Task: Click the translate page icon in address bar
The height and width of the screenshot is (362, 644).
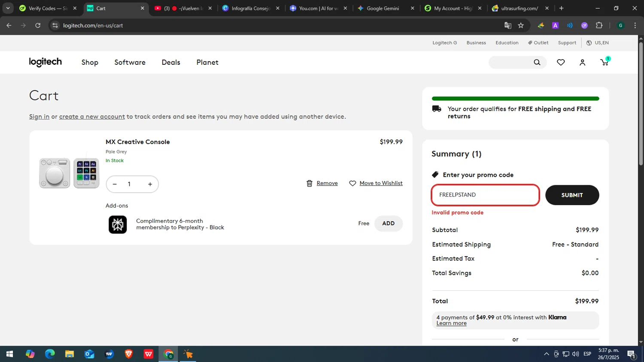Action: point(508,25)
